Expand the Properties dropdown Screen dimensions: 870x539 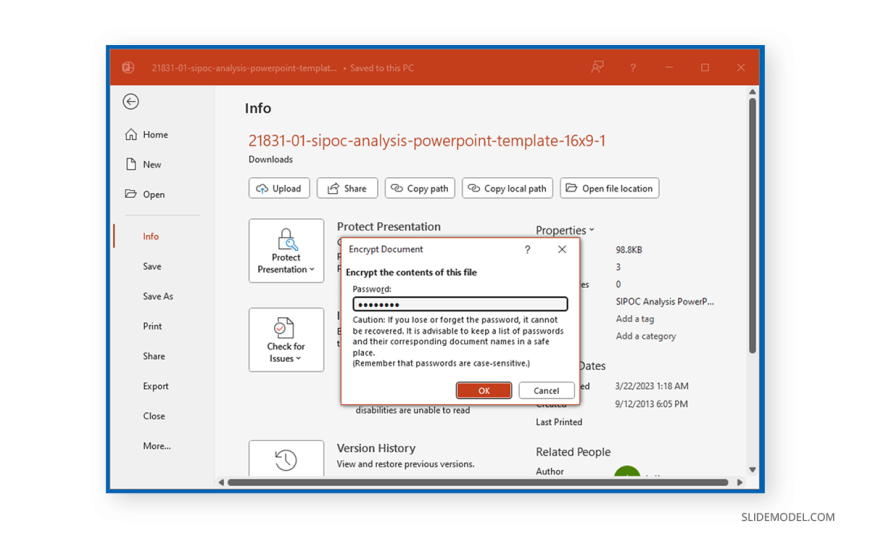point(565,230)
